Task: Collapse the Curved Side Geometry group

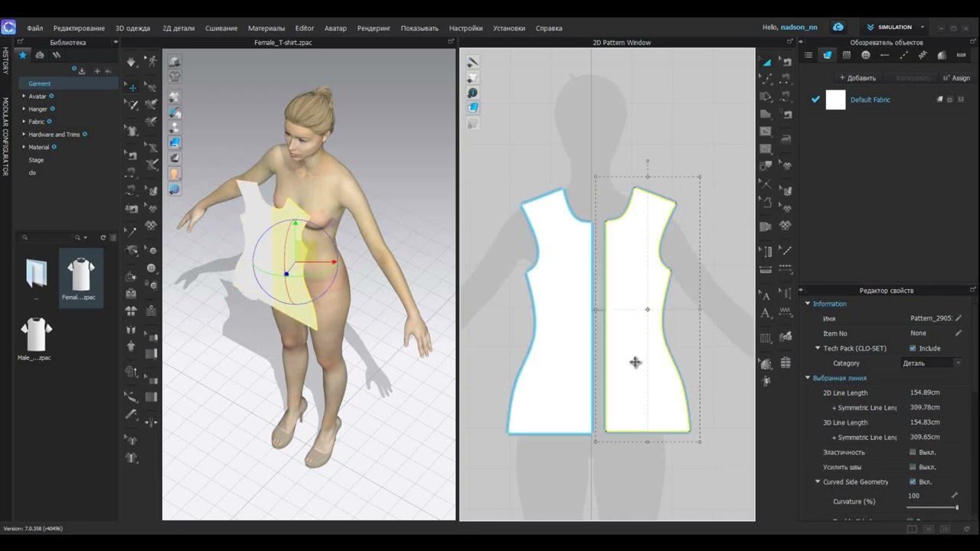Action: pyautogui.click(x=818, y=482)
